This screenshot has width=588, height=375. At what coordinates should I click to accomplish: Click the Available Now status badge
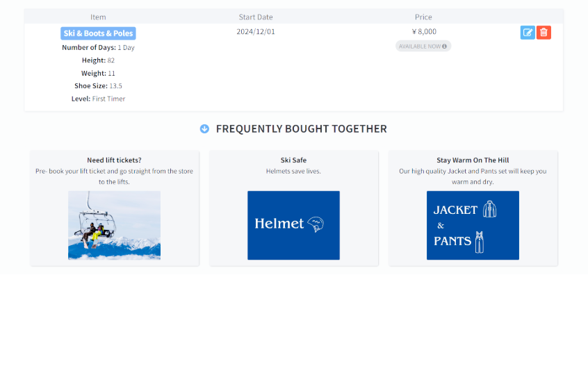(x=423, y=46)
